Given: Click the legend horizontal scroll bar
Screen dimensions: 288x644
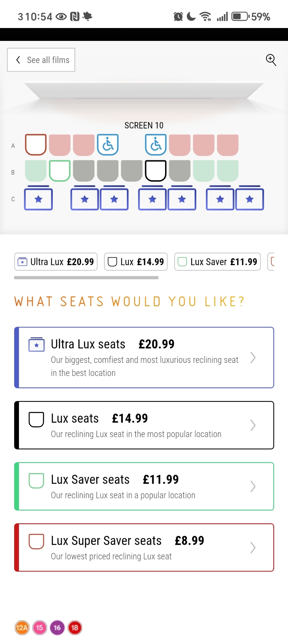Looking at the screenshot, I should click(x=86, y=278).
